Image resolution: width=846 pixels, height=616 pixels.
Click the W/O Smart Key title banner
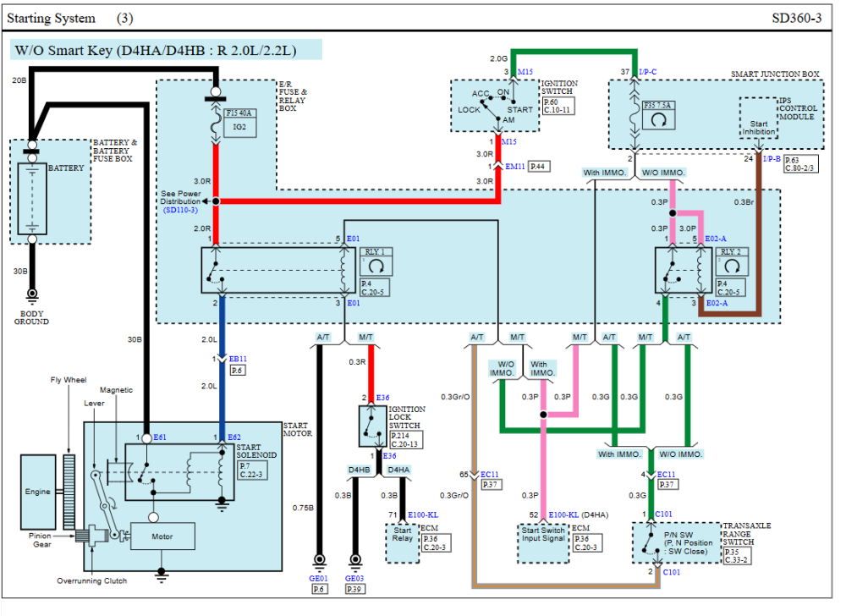coord(166,50)
